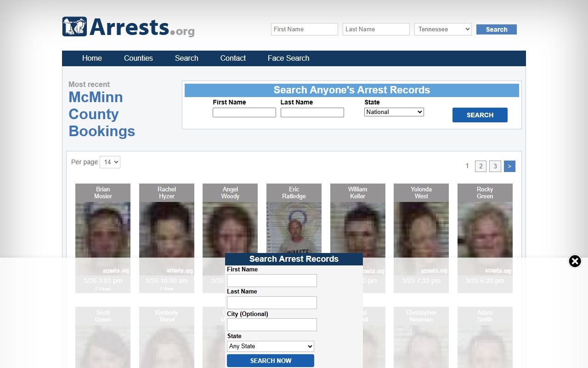
Task: Open Eric Ratledge's booking thumbnail
Action: pyautogui.click(x=294, y=228)
